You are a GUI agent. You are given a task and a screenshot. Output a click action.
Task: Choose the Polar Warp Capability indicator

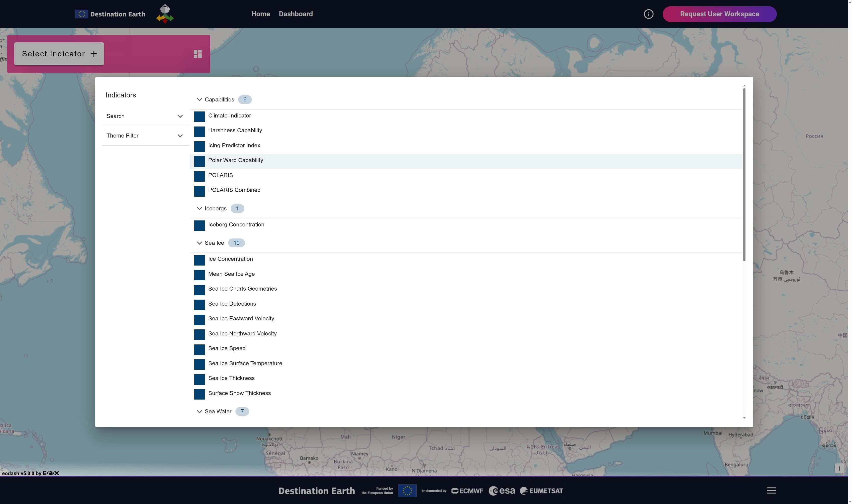[x=236, y=160]
